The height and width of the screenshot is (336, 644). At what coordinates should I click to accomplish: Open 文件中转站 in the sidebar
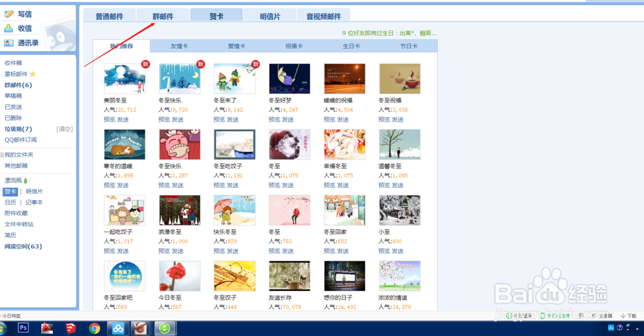(x=19, y=224)
